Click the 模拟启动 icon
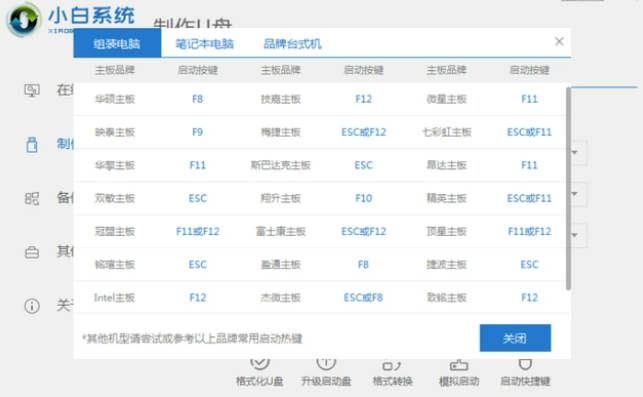 point(459,364)
